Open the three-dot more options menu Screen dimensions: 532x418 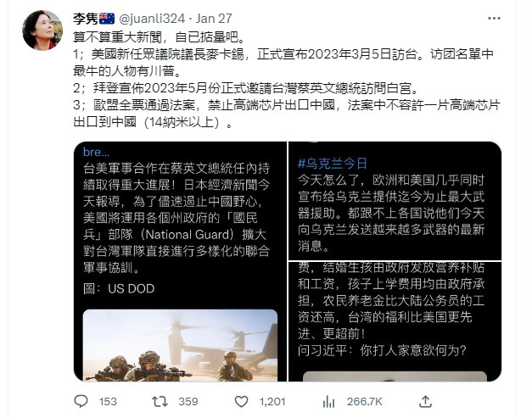tap(494, 19)
